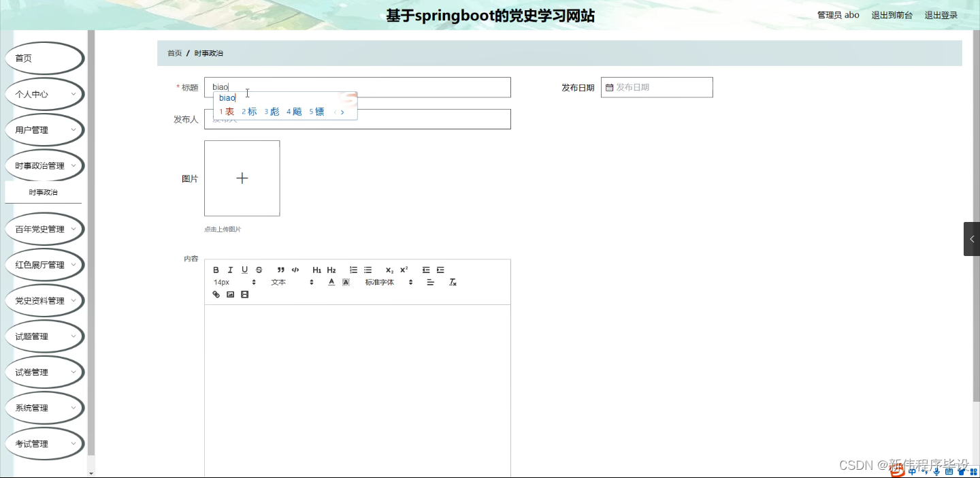Open the 时事政治 sidebar item
Image resolution: width=980 pixels, height=478 pixels.
pos(44,191)
